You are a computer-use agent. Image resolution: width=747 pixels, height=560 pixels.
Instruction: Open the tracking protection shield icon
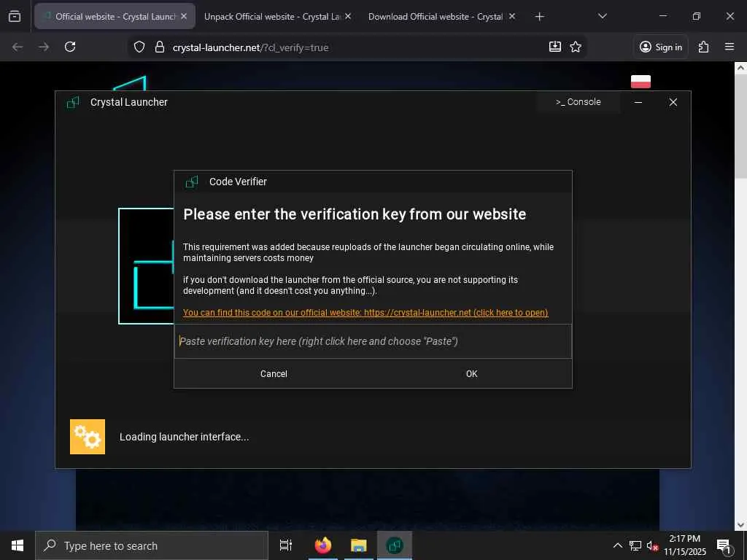coord(139,47)
